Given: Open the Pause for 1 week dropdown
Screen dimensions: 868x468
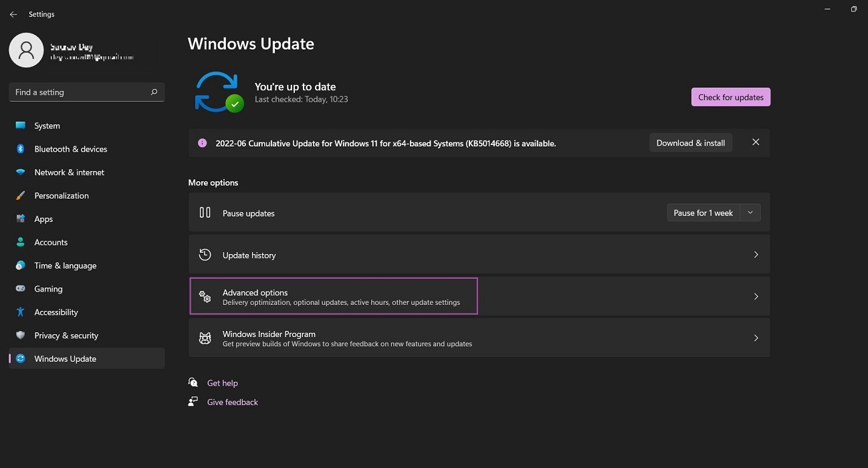Looking at the screenshot, I should pyautogui.click(x=750, y=213).
